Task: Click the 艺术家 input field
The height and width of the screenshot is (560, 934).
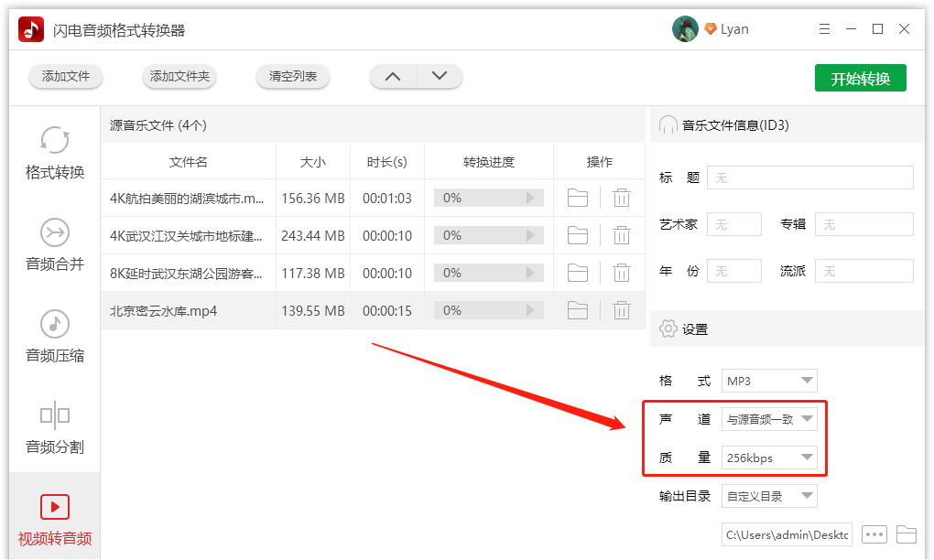Action: 733,224
